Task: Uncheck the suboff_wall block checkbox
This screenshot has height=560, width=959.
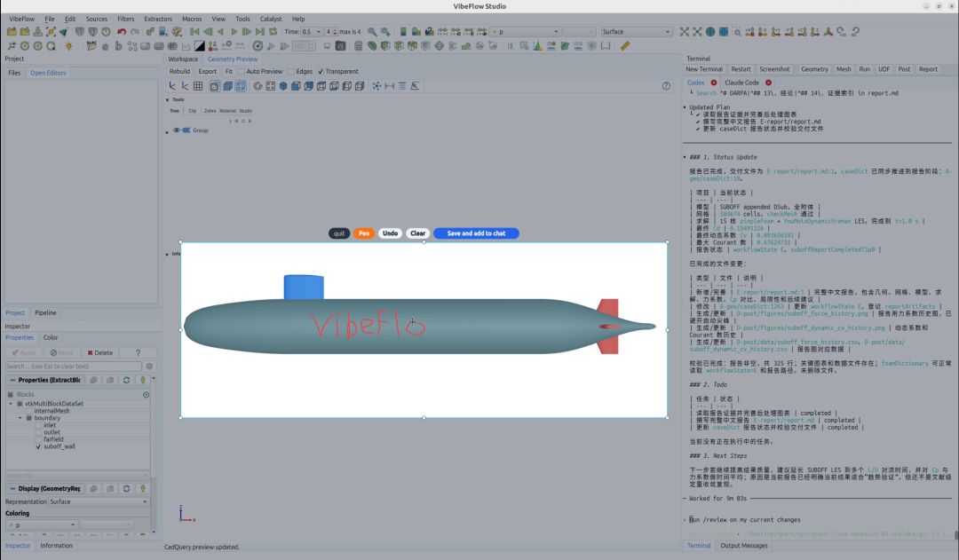Action: 38,447
